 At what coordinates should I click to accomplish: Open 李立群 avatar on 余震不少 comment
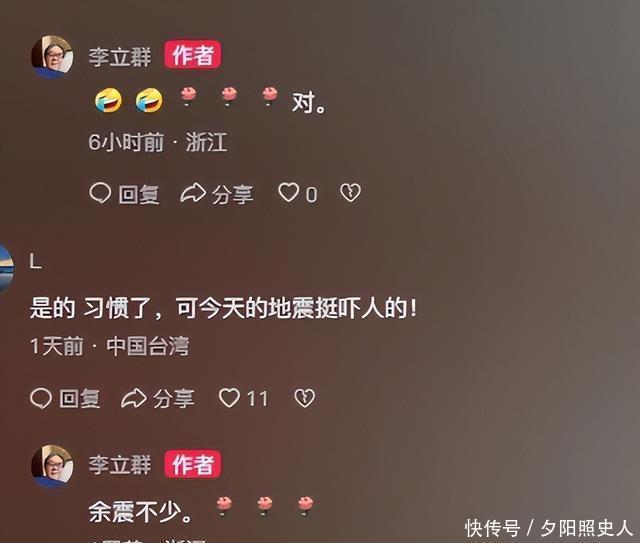52,466
